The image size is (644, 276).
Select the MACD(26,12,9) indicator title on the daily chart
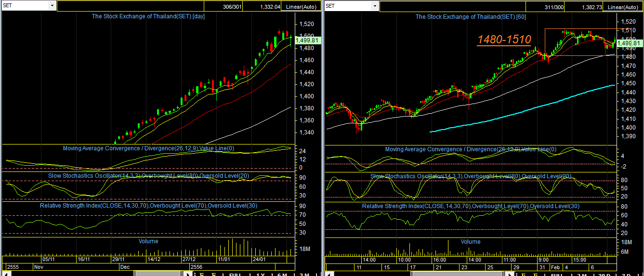point(148,148)
